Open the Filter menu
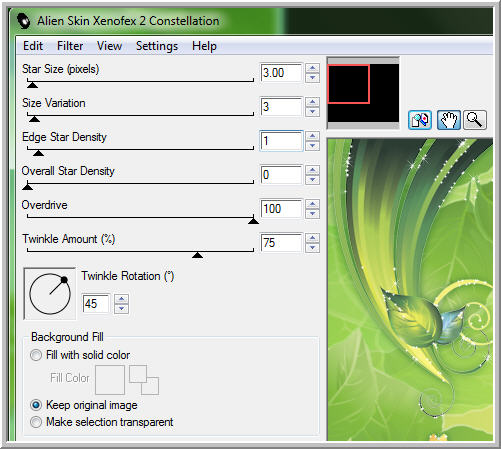The image size is (501, 449). (70, 46)
